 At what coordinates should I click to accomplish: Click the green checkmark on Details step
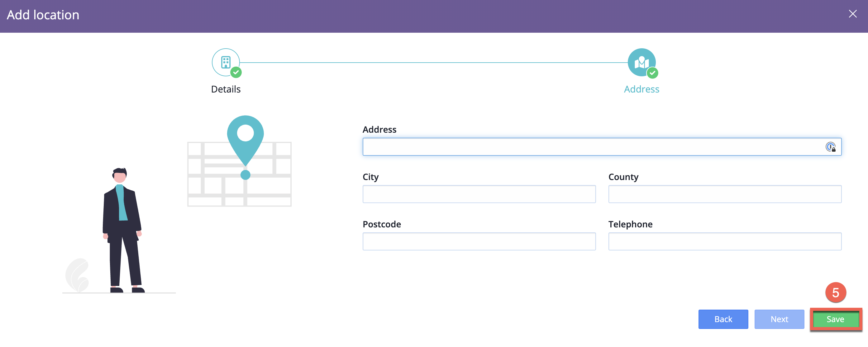click(236, 72)
